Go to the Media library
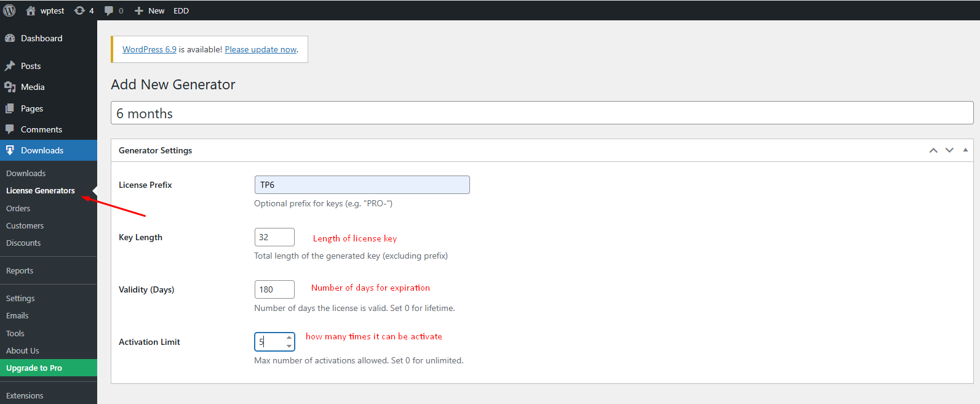The width and height of the screenshot is (980, 404). [32, 87]
